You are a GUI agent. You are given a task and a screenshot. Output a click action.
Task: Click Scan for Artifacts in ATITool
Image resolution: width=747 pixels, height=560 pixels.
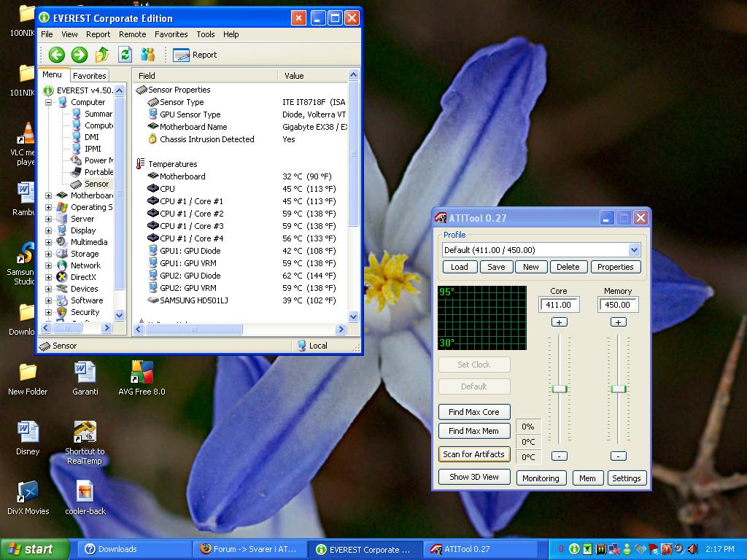click(474, 454)
